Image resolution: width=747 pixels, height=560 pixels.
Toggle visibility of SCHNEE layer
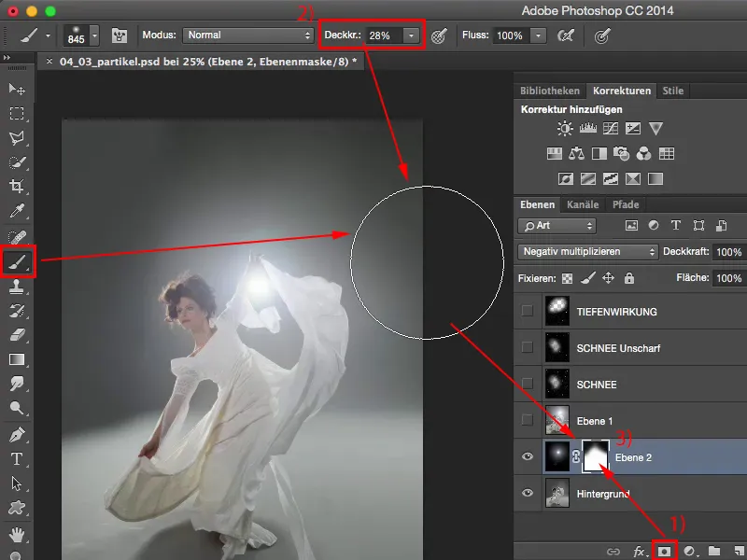[527, 384]
